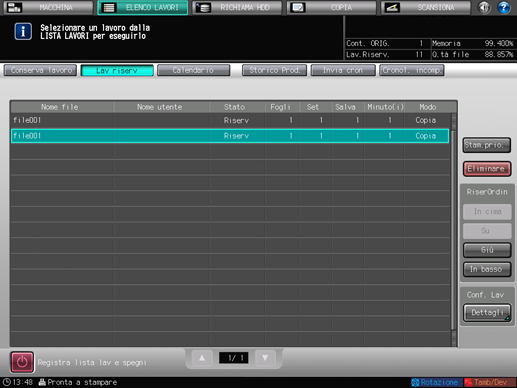517x388 pixels.
Task: Click the blue info icon
Action: (x=23, y=31)
